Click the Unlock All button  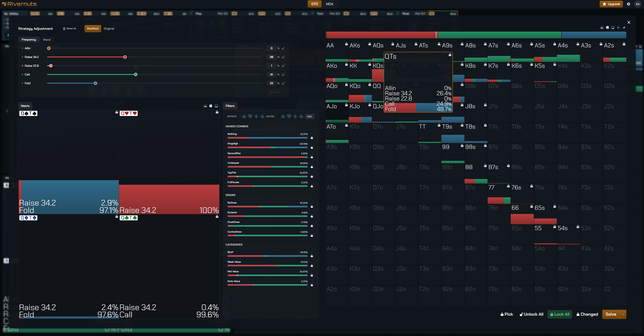[532, 314]
